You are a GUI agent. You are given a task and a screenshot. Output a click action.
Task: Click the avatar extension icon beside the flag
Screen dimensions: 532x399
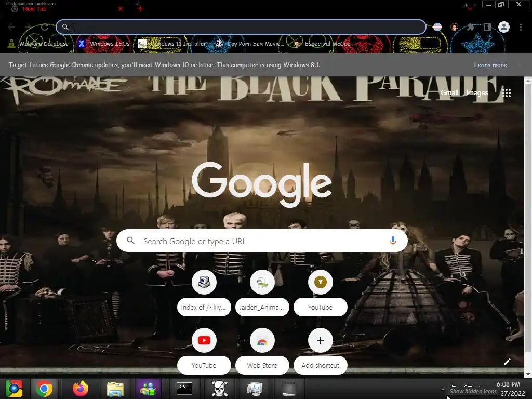click(x=454, y=27)
